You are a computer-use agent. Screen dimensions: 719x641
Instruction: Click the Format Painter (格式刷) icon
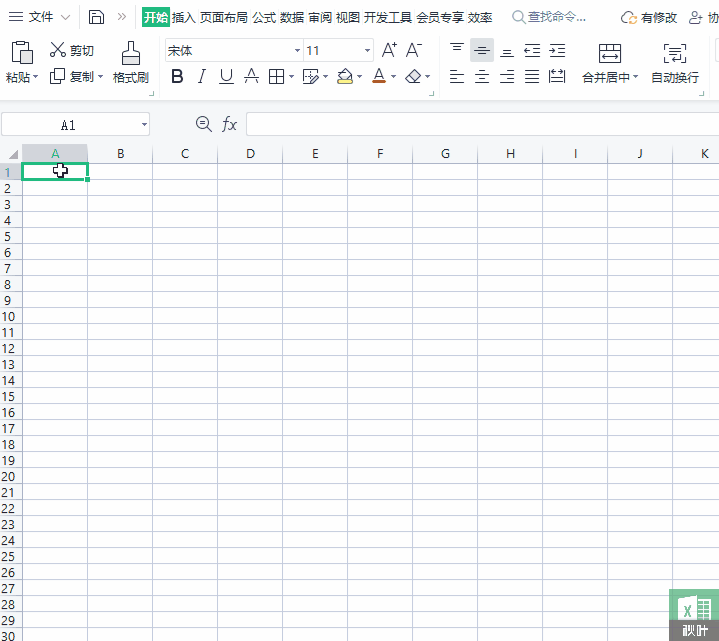(130, 54)
